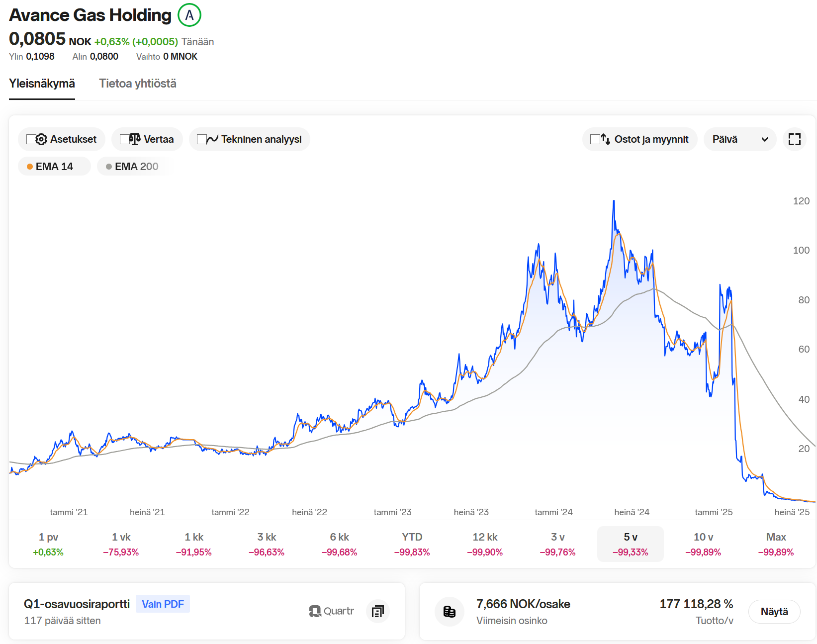Toggle the EMA 14 indicator

54,167
